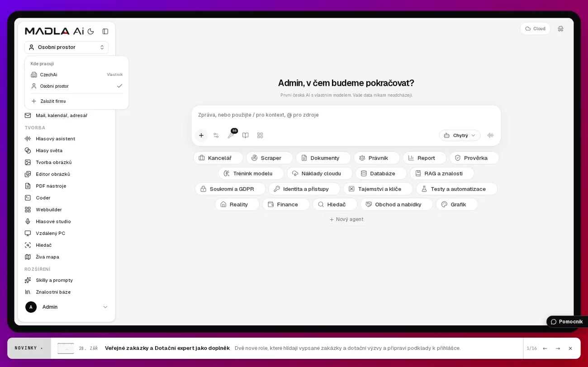
Task: Choose the checked Osobní prostor menu entry
Action: pos(76,86)
